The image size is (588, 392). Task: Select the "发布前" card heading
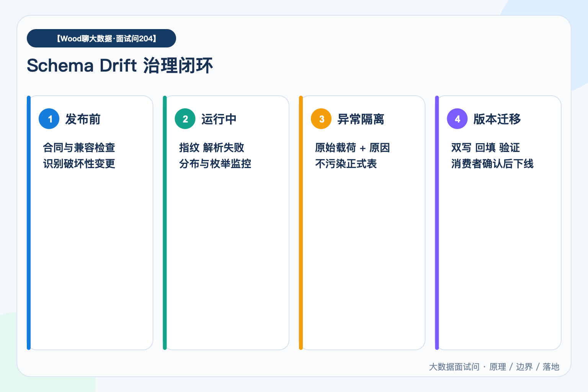coord(83,119)
